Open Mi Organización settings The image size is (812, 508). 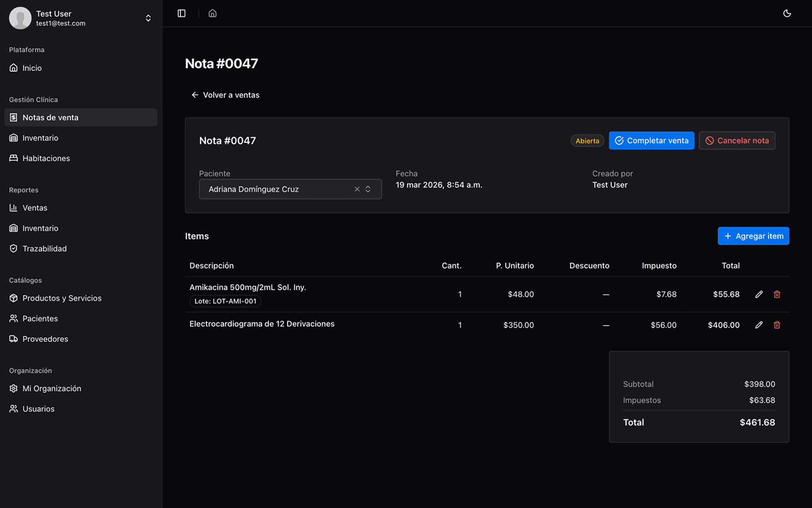[52, 388]
